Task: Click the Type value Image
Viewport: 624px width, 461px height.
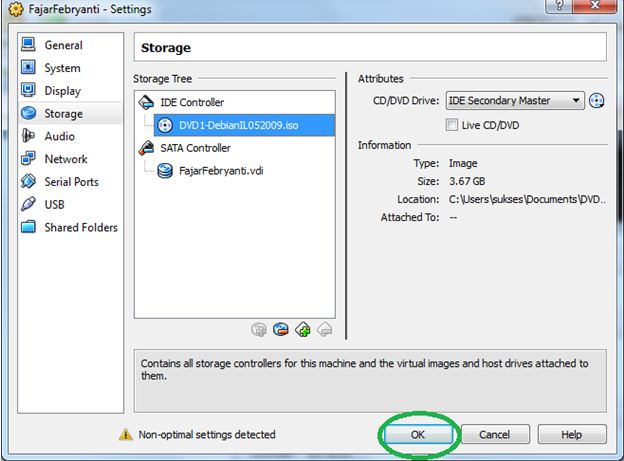Action: [x=463, y=163]
